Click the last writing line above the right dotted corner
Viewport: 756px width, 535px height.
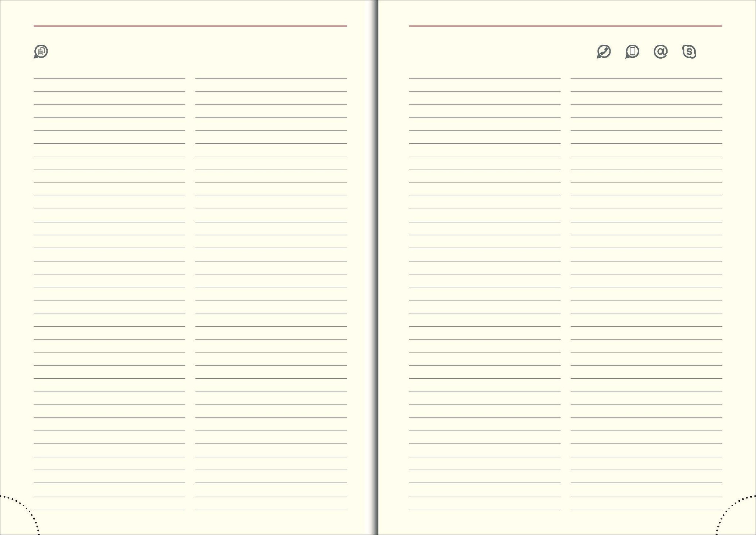click(x=646, y=509)
